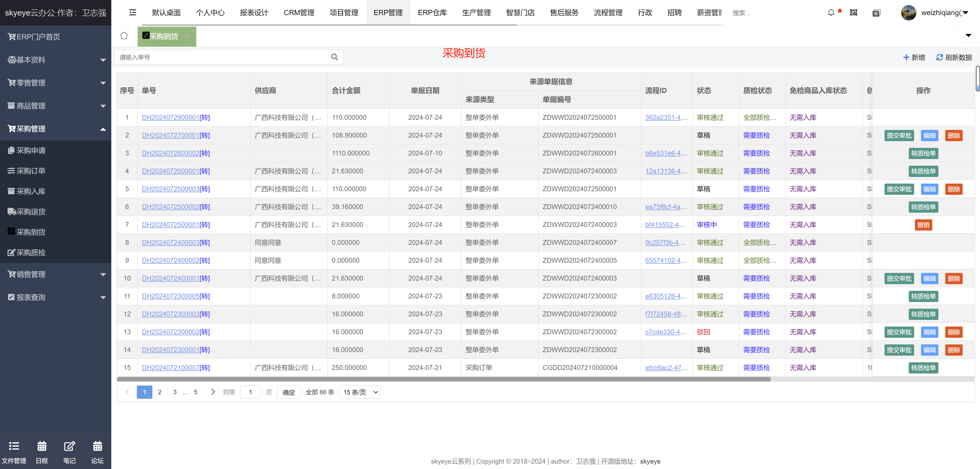The image size is (980, 469).
Task: Click 撤销 button in row 7
Action: [923, 224]
